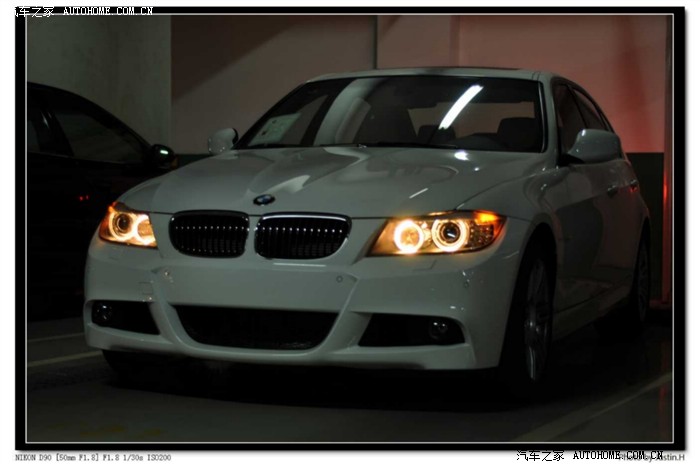This screenshot has height=464, width=700.
Task: Click the side mirror on the left of the image
Action: pyautogui.click(x=222, y=140)
